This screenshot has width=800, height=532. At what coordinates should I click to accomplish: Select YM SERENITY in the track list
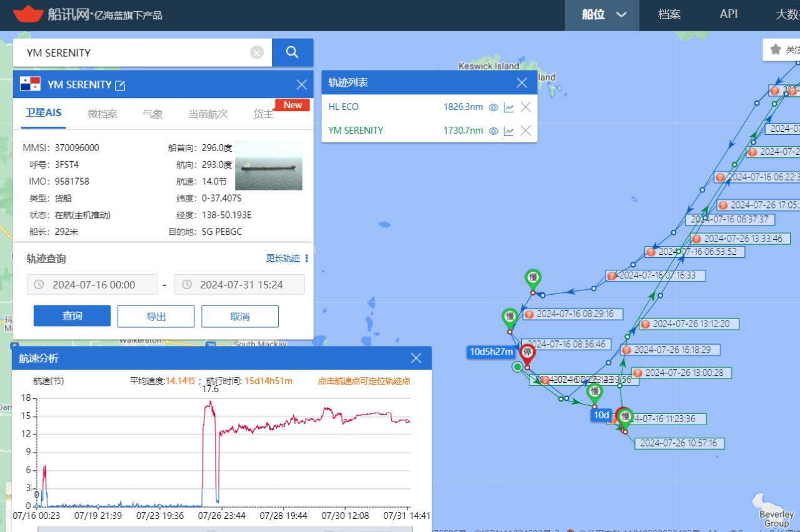(356, 131)
